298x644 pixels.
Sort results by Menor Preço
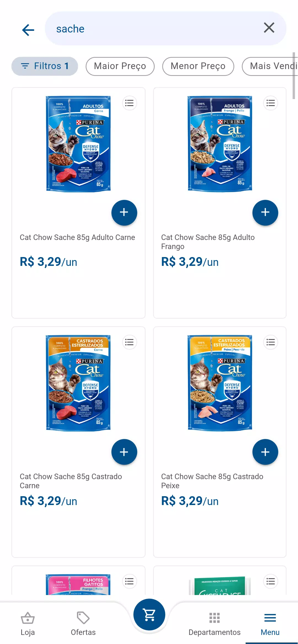click(x=198, y=66)
